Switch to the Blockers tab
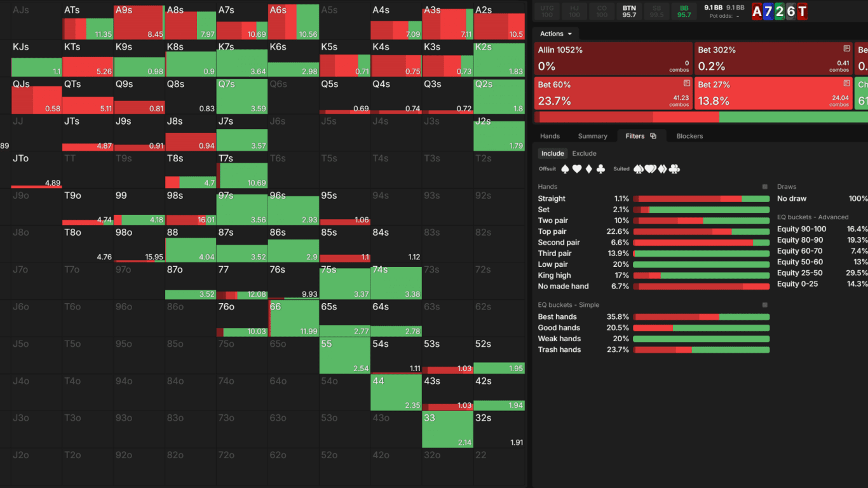The image size is (868, 488). pos(689,136)
